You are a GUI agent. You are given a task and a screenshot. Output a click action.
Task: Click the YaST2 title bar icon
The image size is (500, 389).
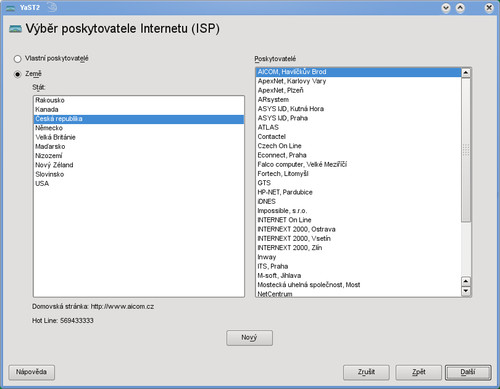coord(10,8)
